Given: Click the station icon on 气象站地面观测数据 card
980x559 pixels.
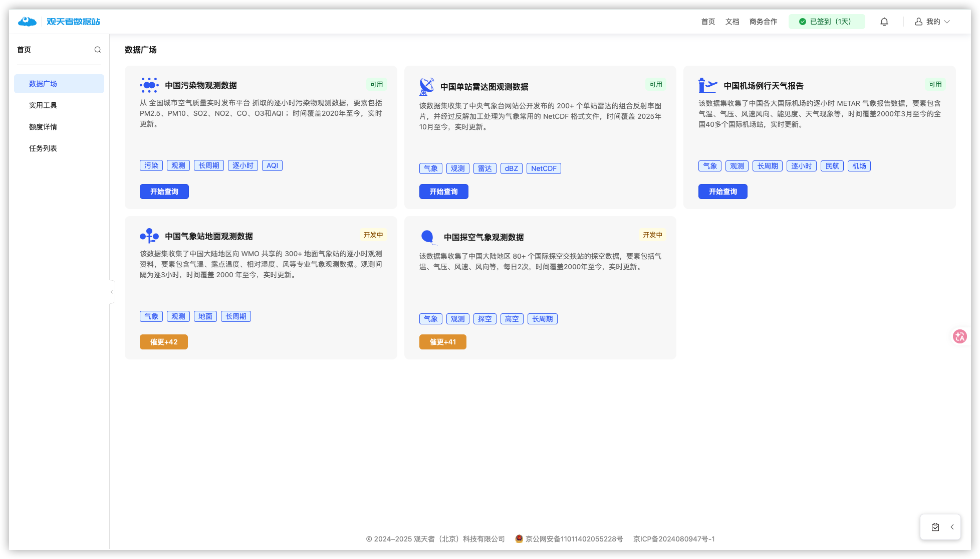Looking at the screenshot, I should point(148,235).
